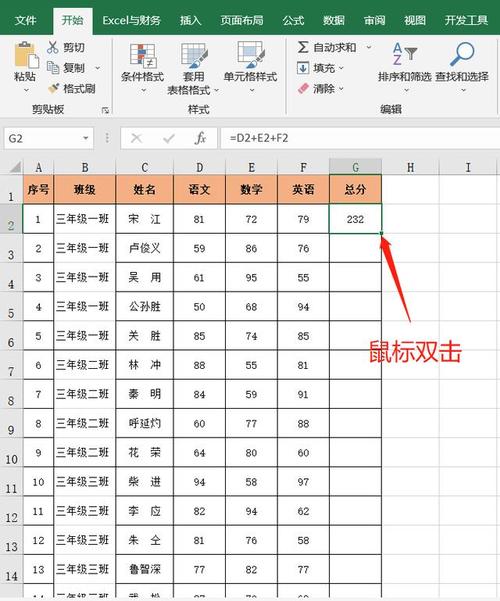Select the Format Painter brush

point(53,89)
